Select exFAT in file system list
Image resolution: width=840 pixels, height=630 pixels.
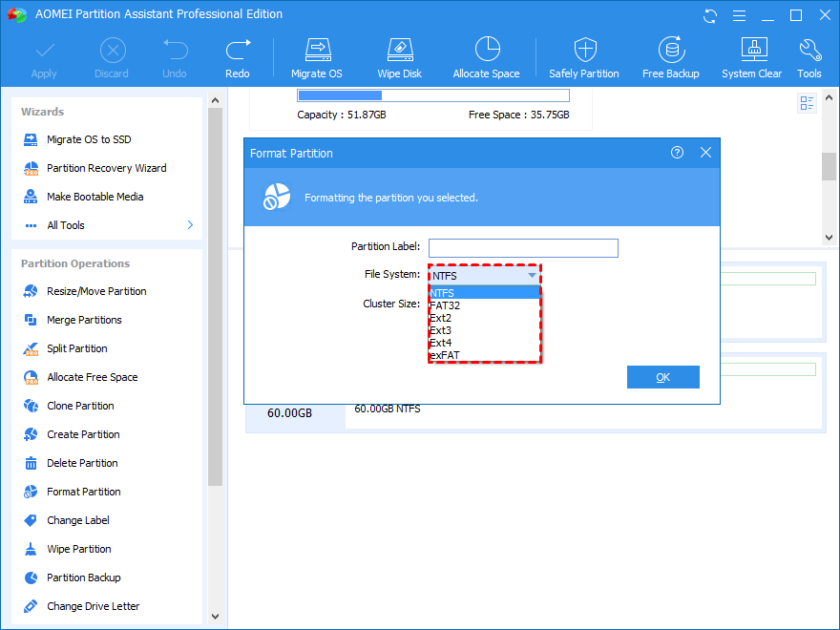[x=484, y=355]
